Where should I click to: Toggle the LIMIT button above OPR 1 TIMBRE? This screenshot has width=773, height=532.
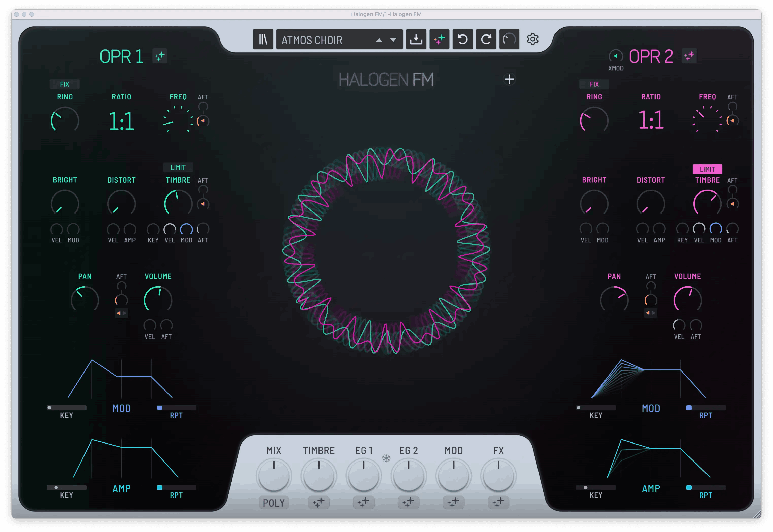pos(178,167)
